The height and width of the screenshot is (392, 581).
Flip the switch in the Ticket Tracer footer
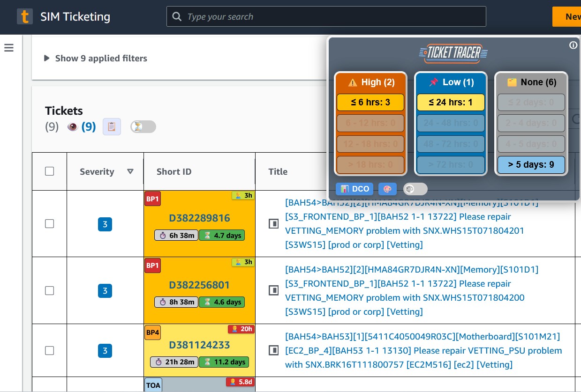click(415, 189)
